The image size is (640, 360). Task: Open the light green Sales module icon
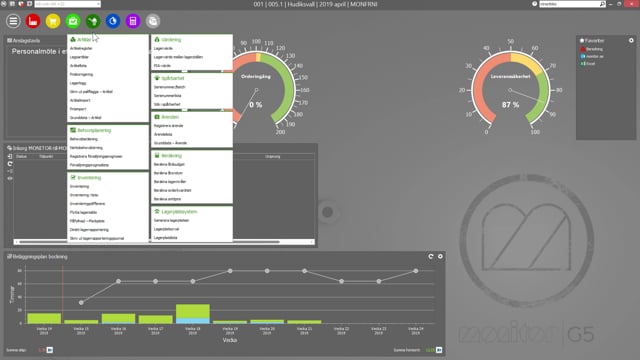tap(73, 21)
